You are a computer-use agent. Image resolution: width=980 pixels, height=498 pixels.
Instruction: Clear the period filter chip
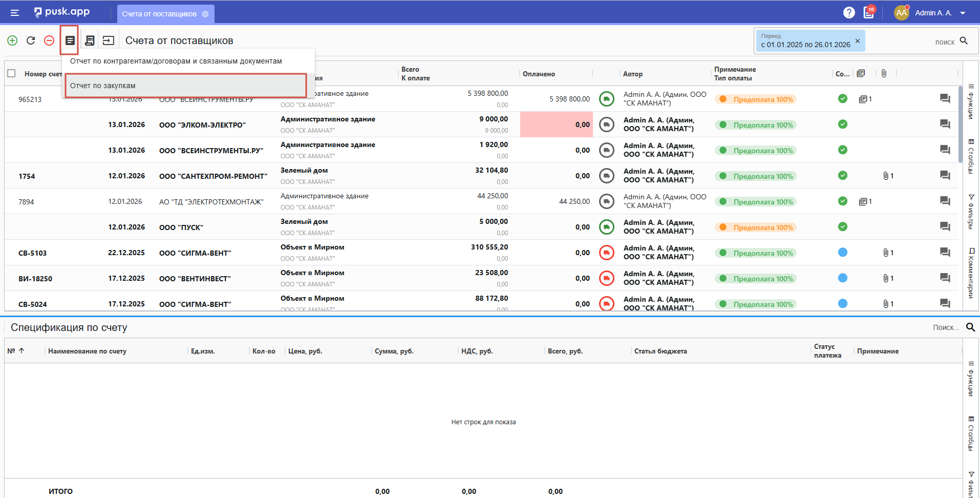pos(858,41)
